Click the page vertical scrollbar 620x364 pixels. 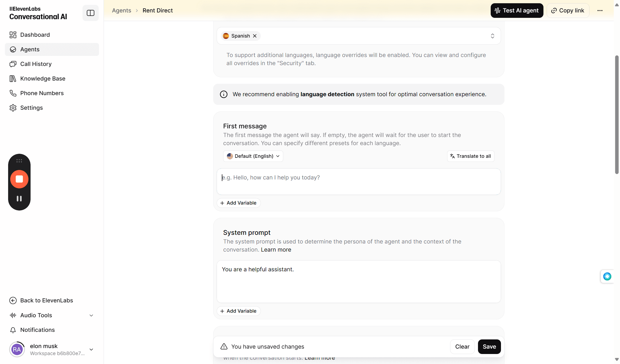[617, 115]
